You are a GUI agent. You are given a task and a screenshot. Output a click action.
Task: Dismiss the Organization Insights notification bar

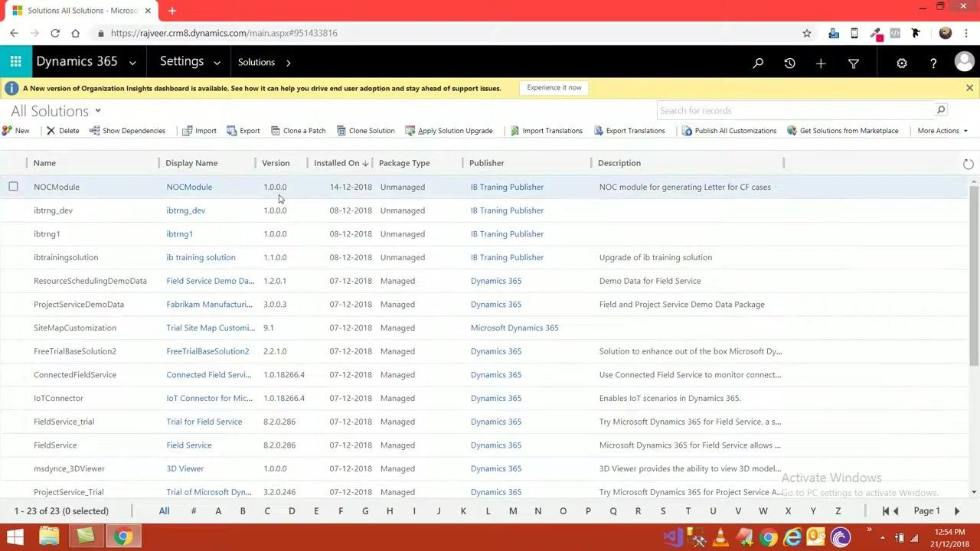[x=969, y=88]
